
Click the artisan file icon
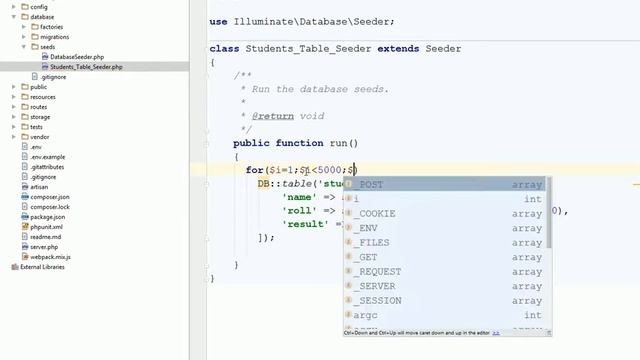point(25,187)
